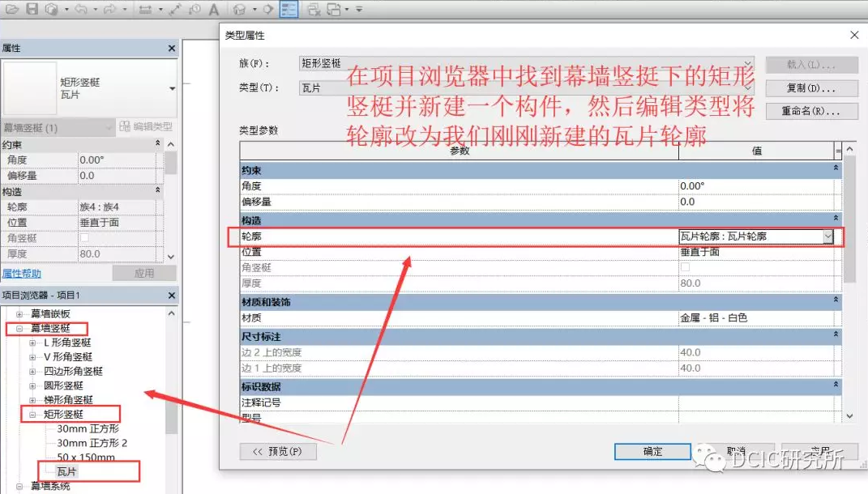
Task: Collapse the 约束 group in type parameters
Action: (836, 168)
